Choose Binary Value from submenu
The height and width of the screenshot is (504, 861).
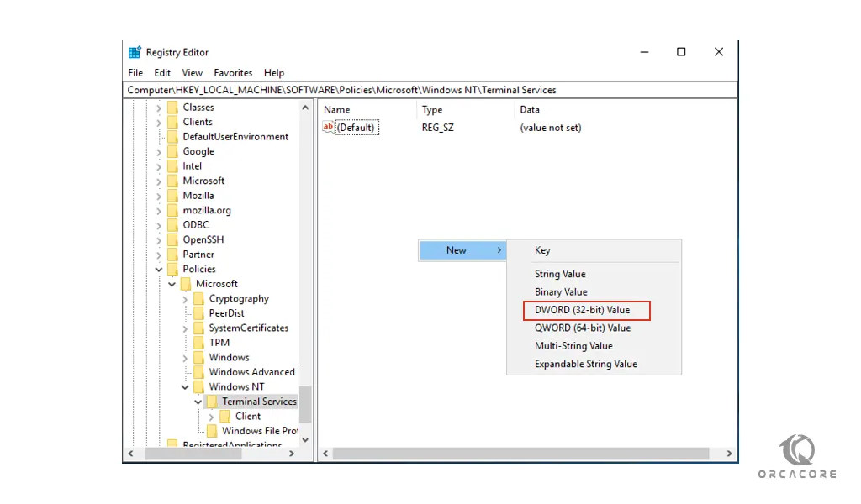(x=594, y=291)
